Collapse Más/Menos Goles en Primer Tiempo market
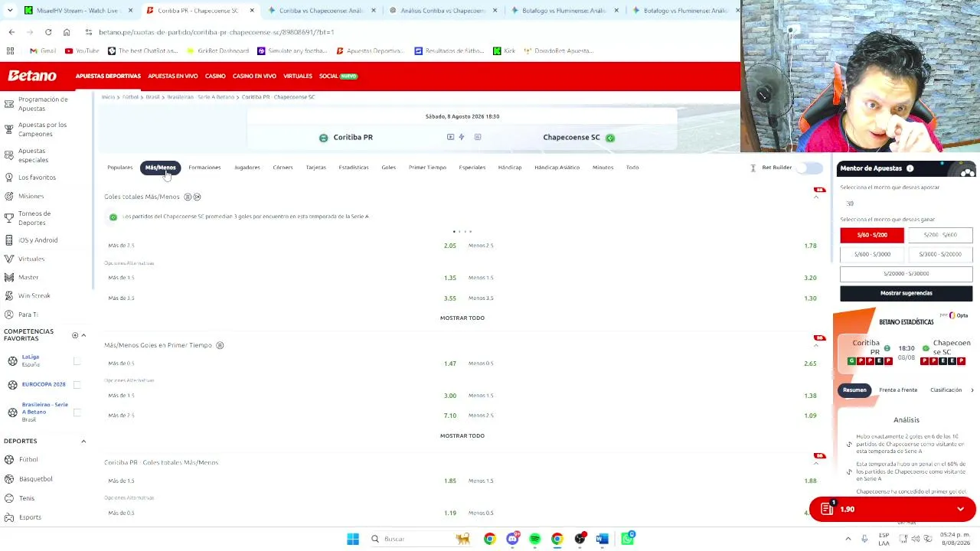The image size is (980, 551). (816, 346)
